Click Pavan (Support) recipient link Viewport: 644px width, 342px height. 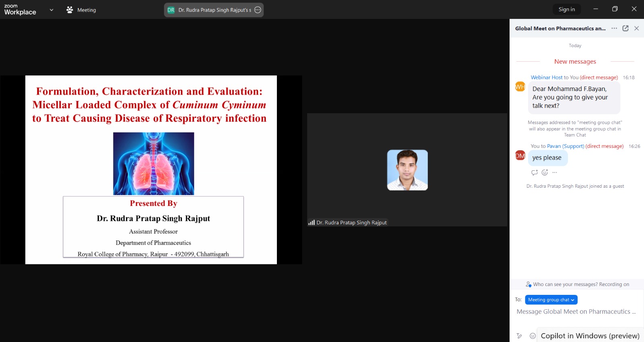[565, 146]
